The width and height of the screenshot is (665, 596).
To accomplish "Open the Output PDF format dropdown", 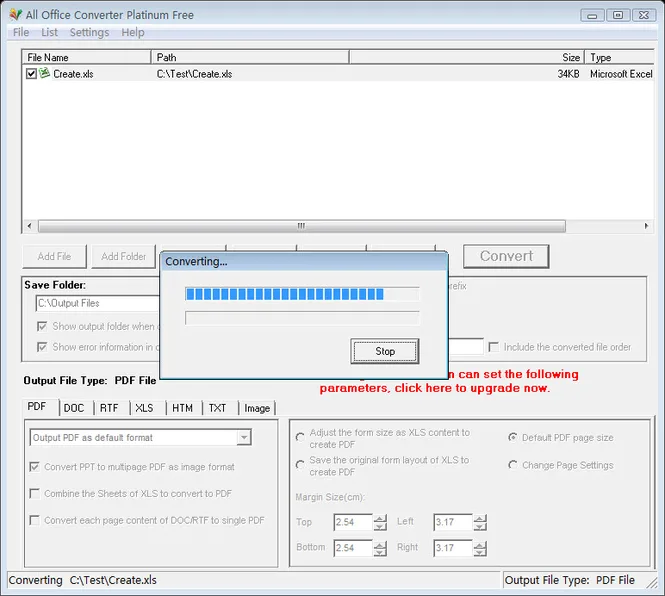I will tap(244, 437).
